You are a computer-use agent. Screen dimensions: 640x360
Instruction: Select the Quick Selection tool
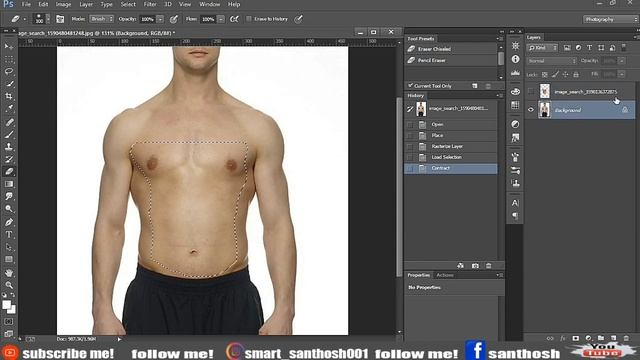point(9,84)
